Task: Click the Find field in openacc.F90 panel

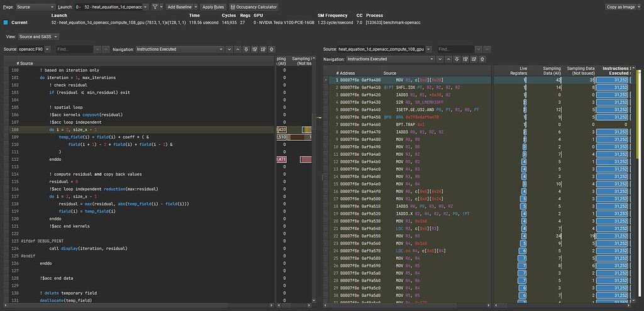Action: [74, 49]
